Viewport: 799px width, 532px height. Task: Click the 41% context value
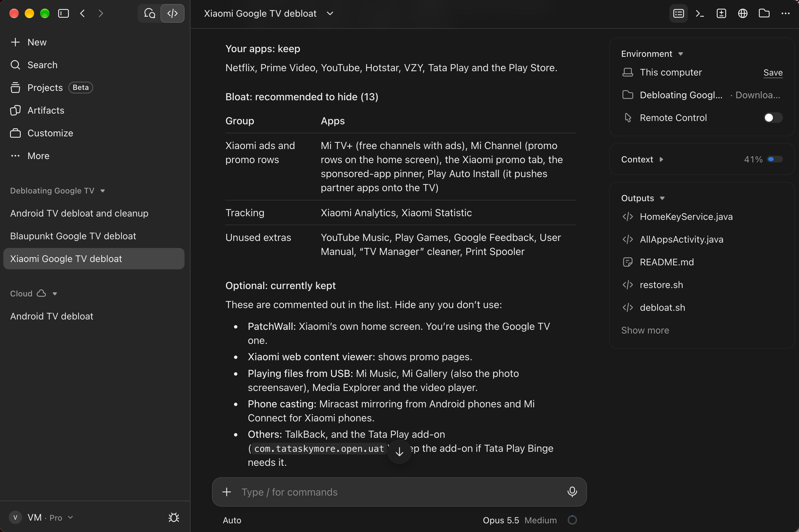pos(753,159)
